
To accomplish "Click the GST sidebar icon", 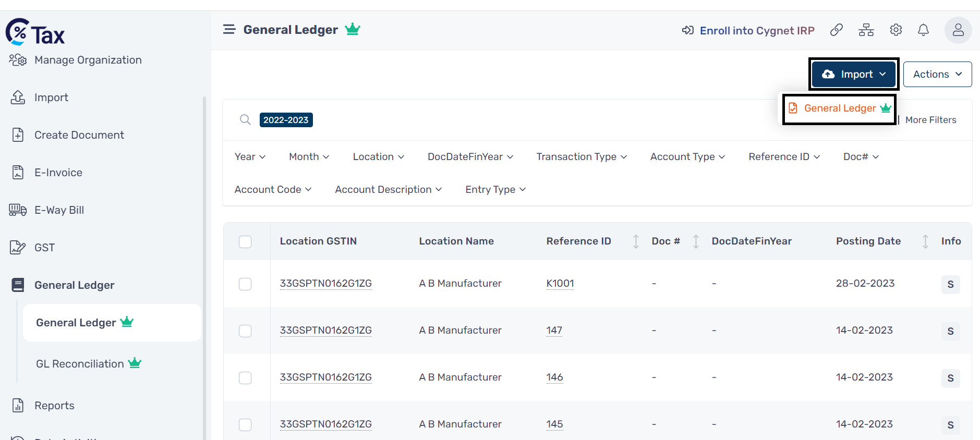I will (x=18, y=248).
